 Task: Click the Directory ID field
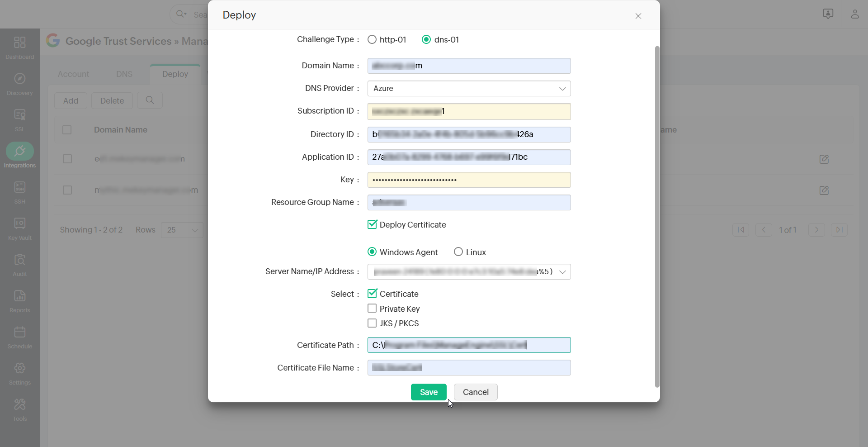pos(469,134)
